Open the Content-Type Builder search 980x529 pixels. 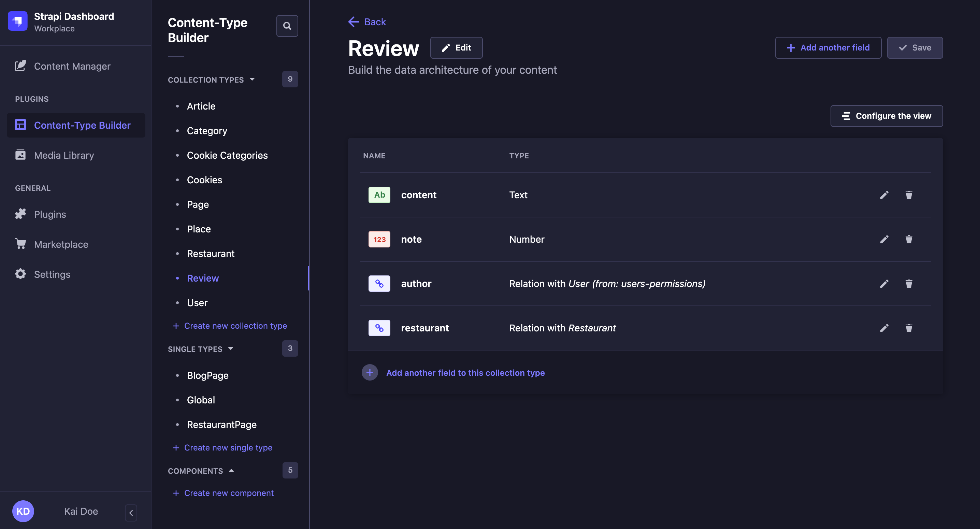287,26
